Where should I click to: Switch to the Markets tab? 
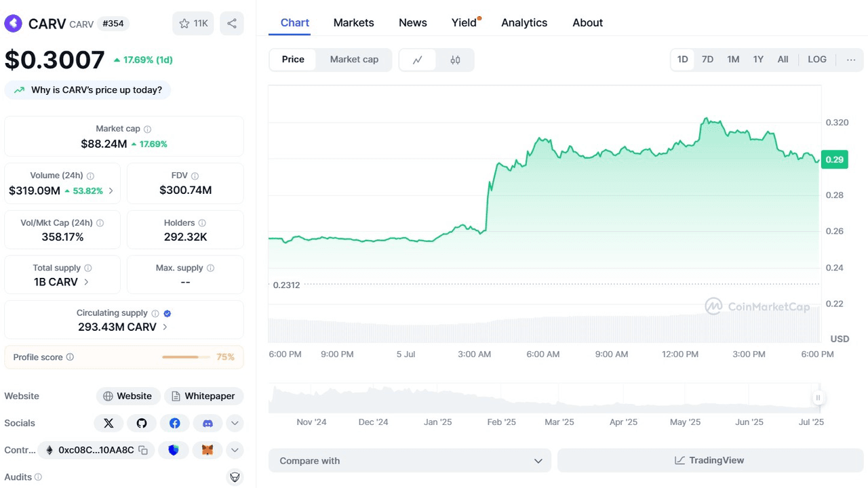(x=353, y=22)
